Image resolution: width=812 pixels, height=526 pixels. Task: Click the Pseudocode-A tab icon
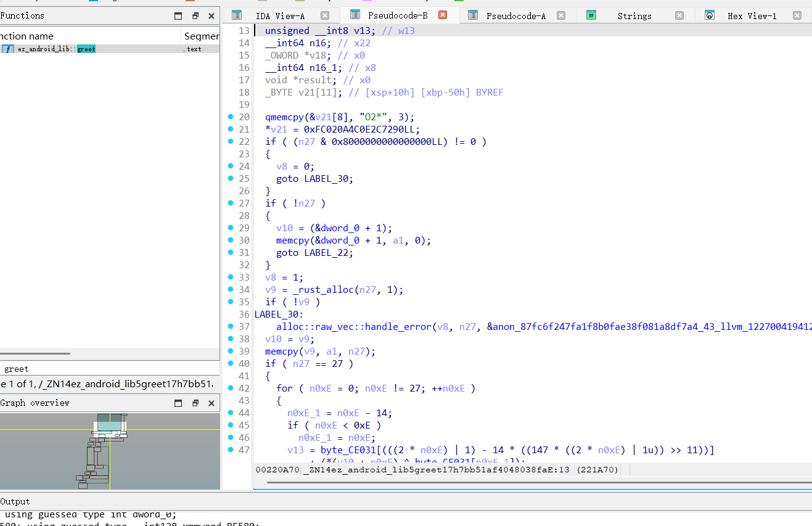(473, 15)
